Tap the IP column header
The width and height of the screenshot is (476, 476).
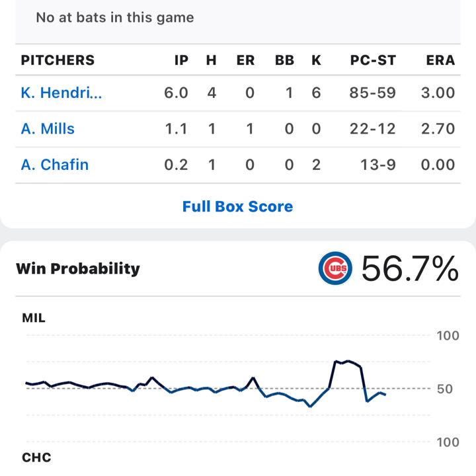[x=181, y=60]
